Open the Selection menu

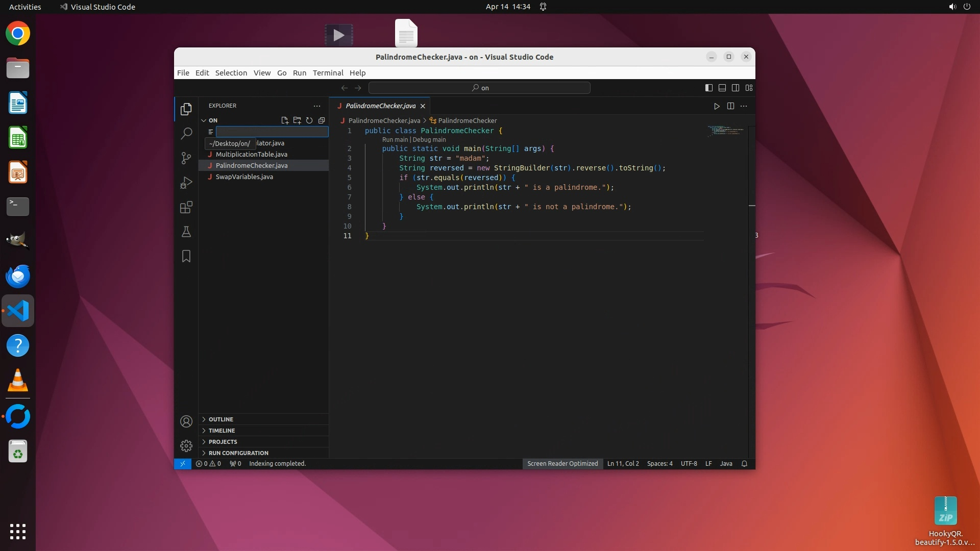coord(231,73)
